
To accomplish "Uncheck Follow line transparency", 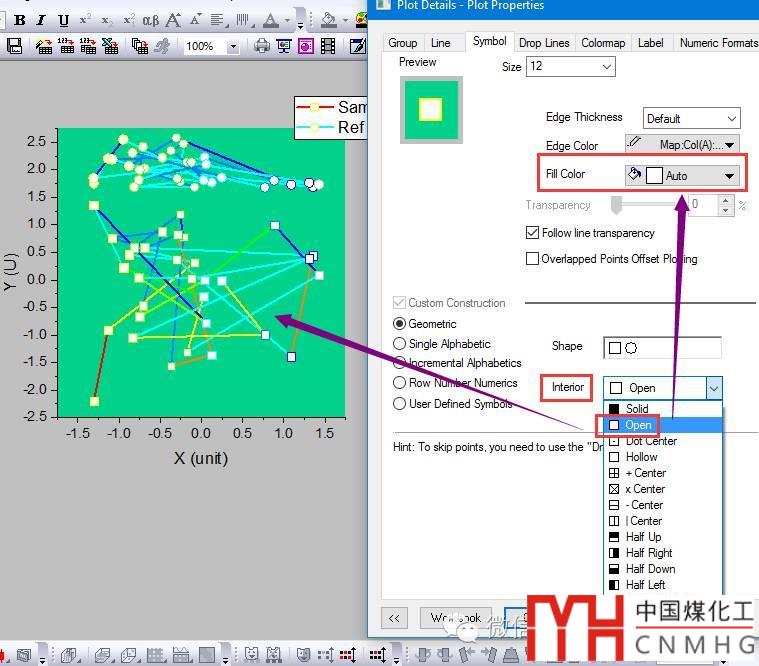I will (x=532, y=233).
